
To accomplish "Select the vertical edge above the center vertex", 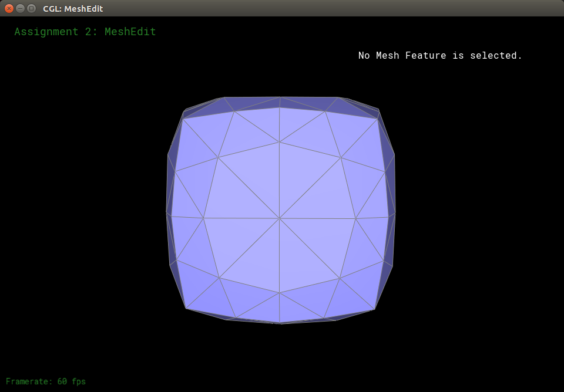I will tap(280, 180).
